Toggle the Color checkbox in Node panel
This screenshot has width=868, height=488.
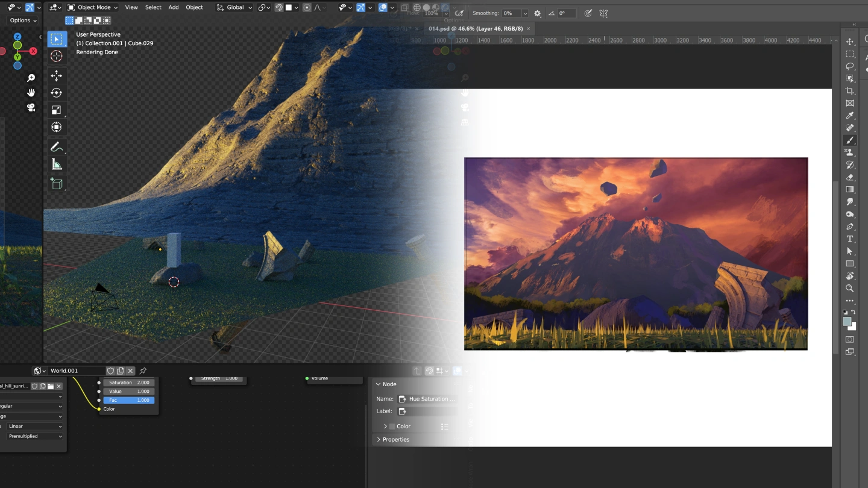(392, 427)
